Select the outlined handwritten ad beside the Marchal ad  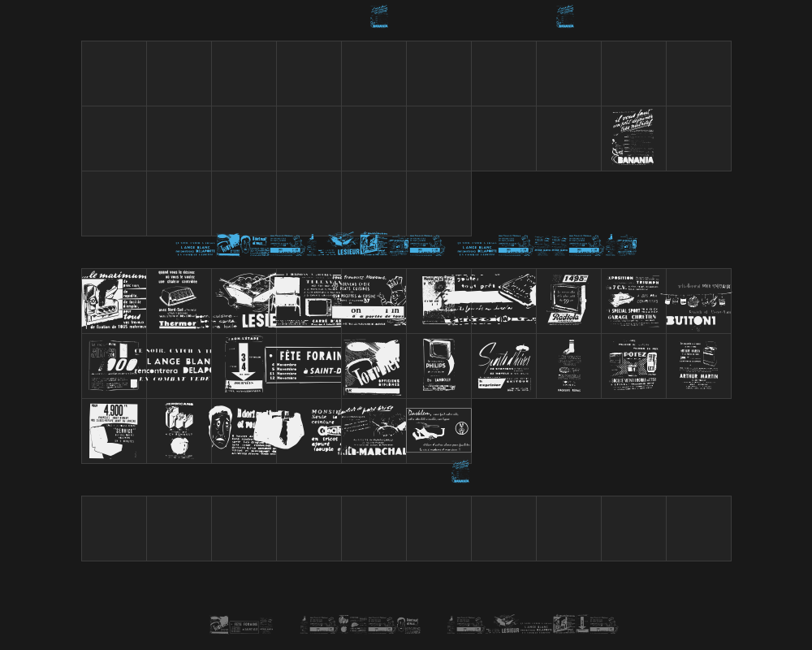pyautogui.click(x=438, y=431)
